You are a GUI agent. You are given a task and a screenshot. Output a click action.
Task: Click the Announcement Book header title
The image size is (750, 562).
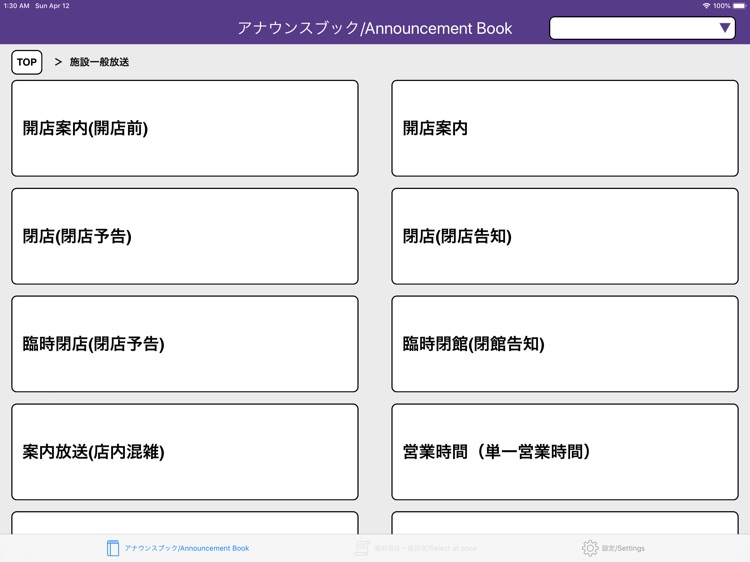click(x=375, y=28)
